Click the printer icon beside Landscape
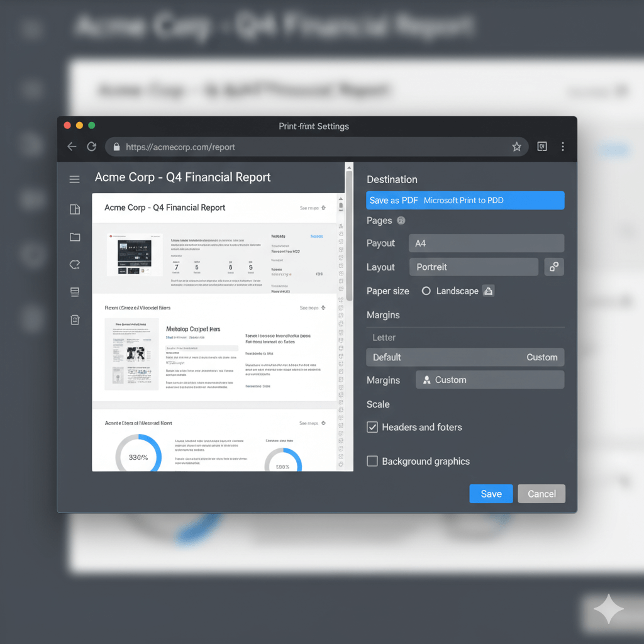The width and height of the screenshot is (644, 644). (x=488, y=291)
